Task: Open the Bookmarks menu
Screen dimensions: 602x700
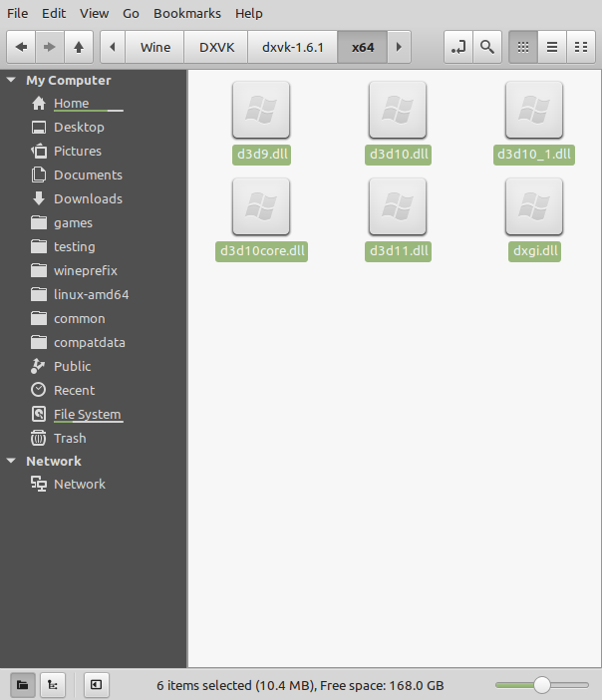Action: click(187, 13)
